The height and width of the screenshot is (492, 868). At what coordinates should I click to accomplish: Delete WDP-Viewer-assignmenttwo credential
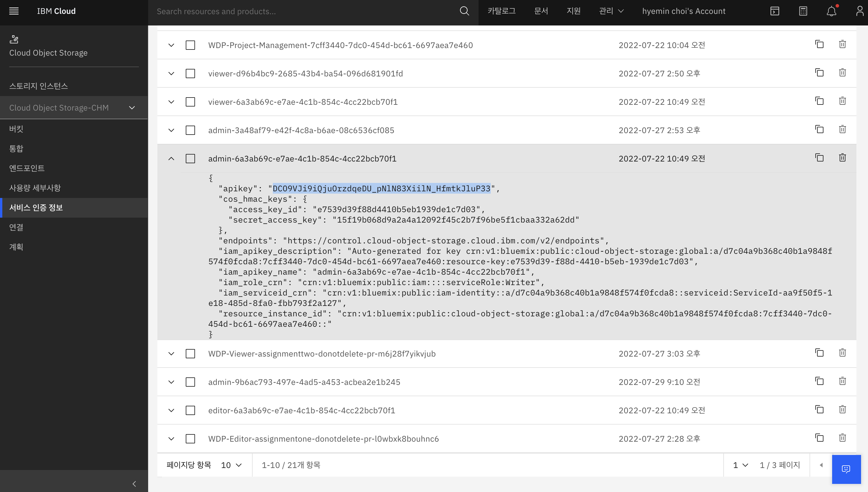pyautogui.click(x=842, y=353)
